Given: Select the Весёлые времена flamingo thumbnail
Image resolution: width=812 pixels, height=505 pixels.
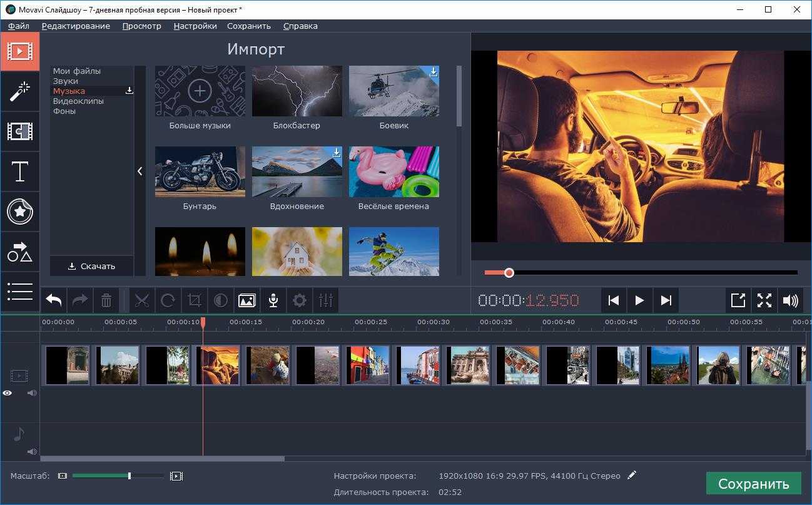Looking at the screenshot, I should point(394,172).
